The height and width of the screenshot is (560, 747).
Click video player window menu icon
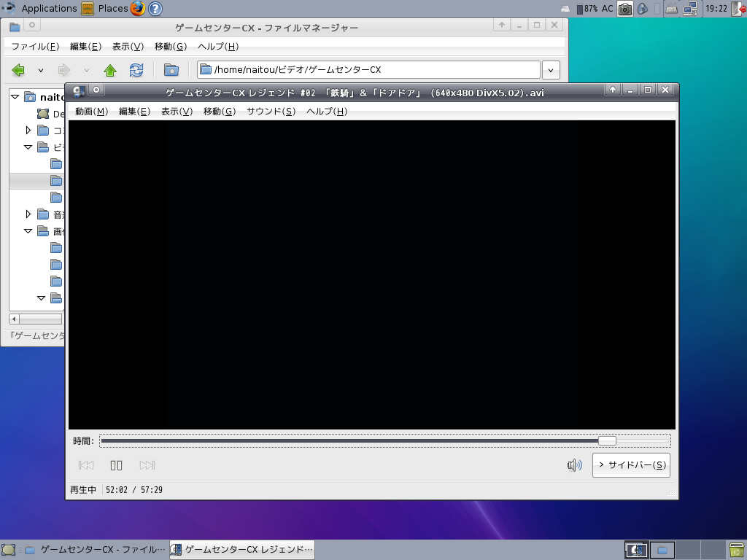(79, 91)
